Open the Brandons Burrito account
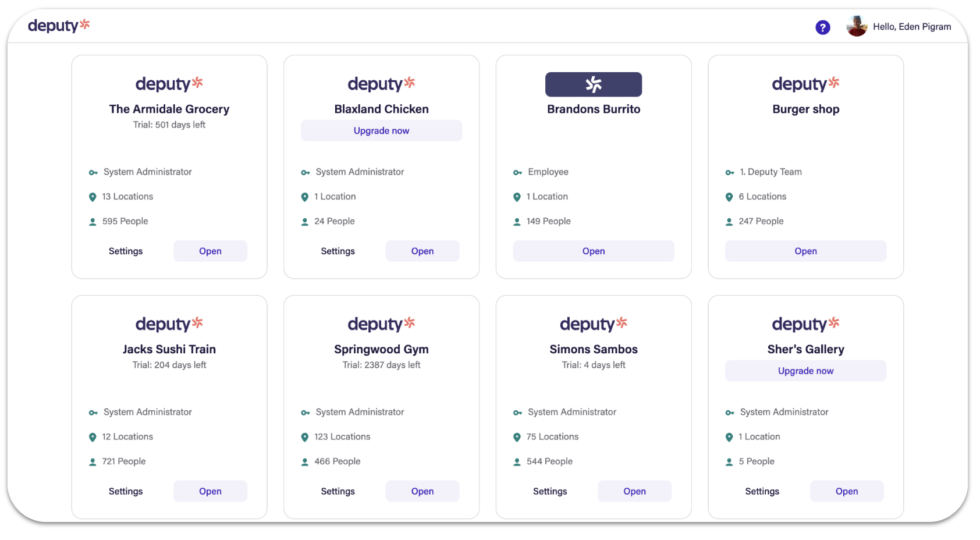The image size is (980, 540). tap(594, 251)
